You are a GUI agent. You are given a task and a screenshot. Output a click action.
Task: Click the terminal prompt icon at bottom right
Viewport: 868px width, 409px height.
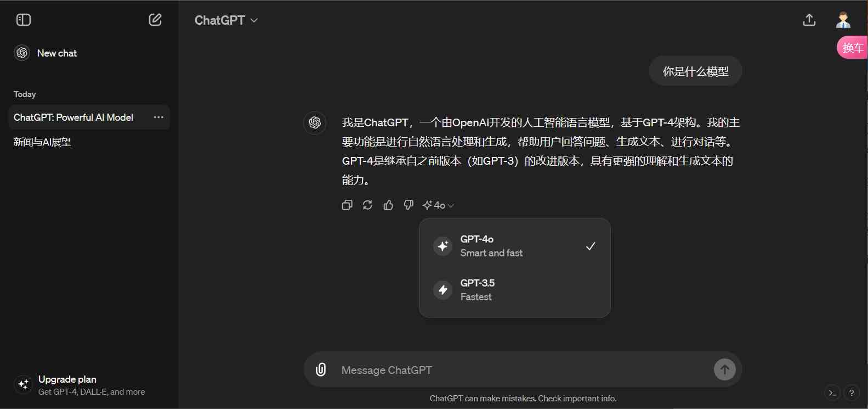(832, 393)
